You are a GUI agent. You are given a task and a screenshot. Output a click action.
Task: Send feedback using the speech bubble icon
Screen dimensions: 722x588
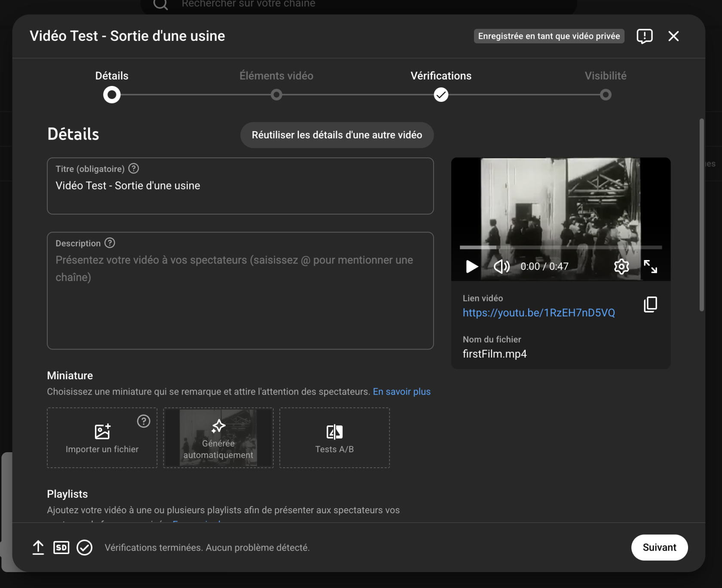pos(644,36)
